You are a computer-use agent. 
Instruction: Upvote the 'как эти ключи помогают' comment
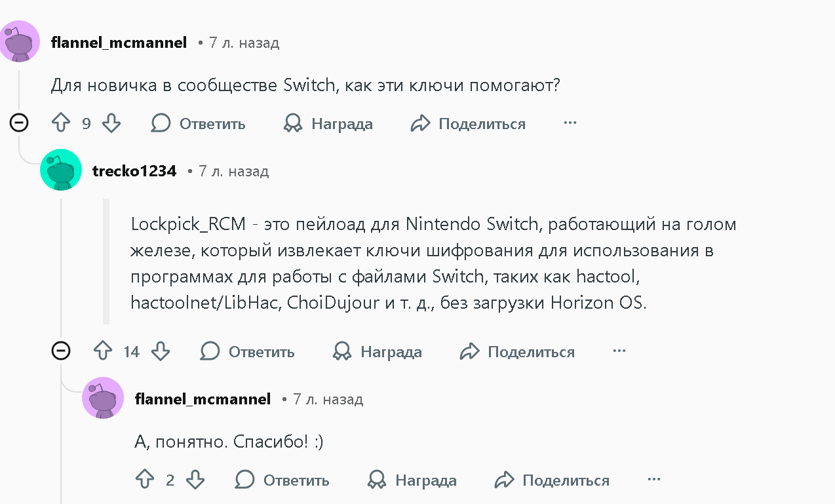click(x=61, y=123)
